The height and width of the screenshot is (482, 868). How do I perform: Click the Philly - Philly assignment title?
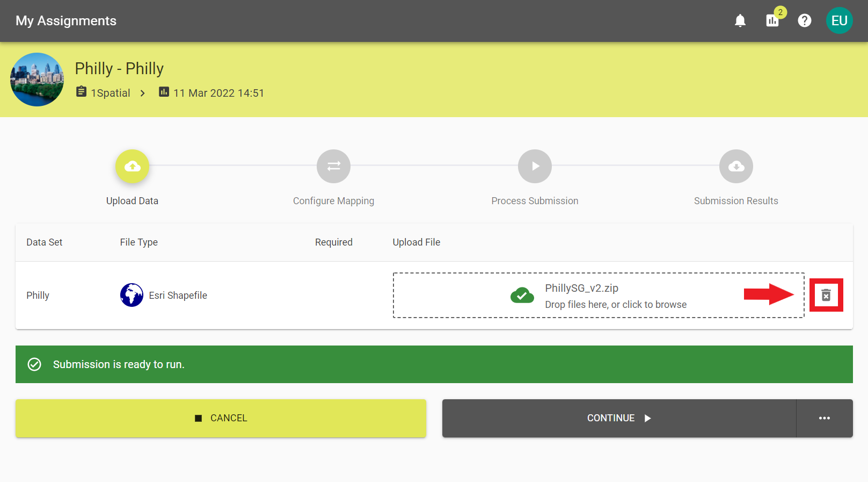tap(119, 69)
